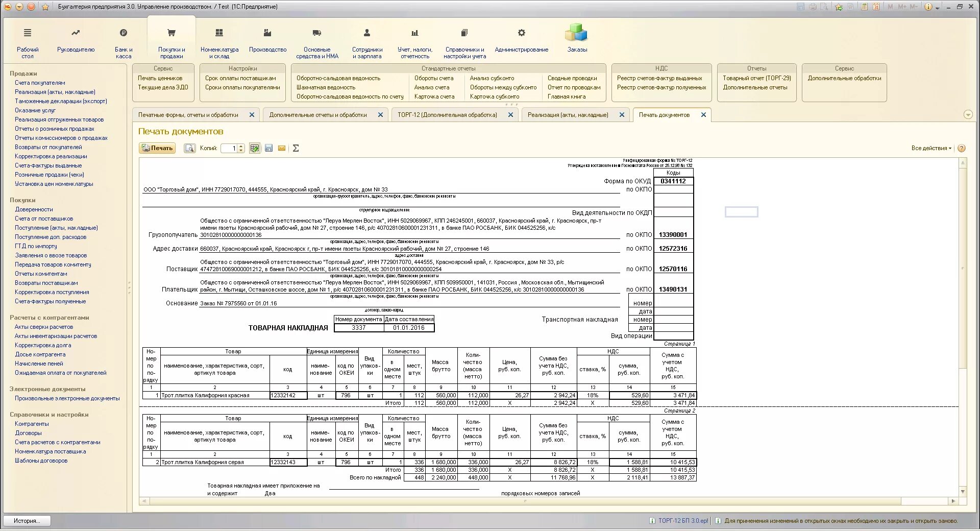Viewport: 980px width, 531px height.
Task: Click the add to favorites star icon
Action: pyautogui.click(x=839, y=7)
